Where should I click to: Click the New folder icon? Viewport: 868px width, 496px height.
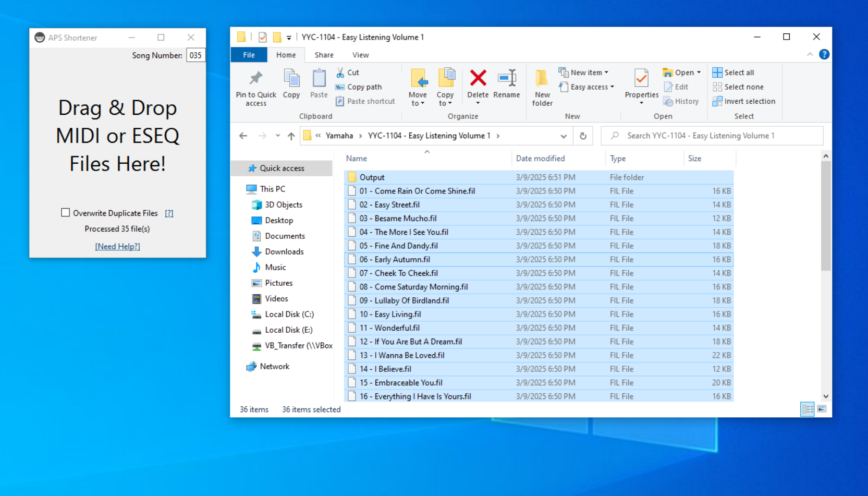click(x=542, y=78)
